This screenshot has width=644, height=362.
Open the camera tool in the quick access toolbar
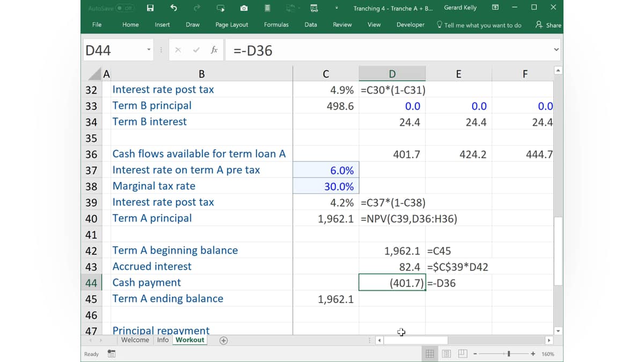point(244,8)
